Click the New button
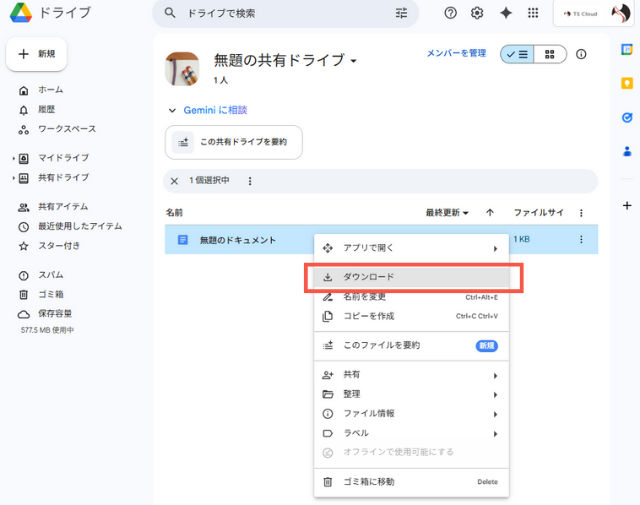The image size is (640, 505). (36, 53)
